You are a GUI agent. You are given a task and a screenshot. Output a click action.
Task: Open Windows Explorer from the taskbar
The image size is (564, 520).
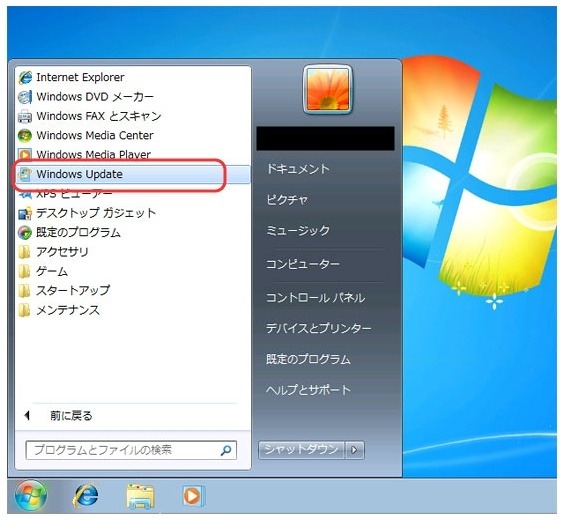[140, 497]
